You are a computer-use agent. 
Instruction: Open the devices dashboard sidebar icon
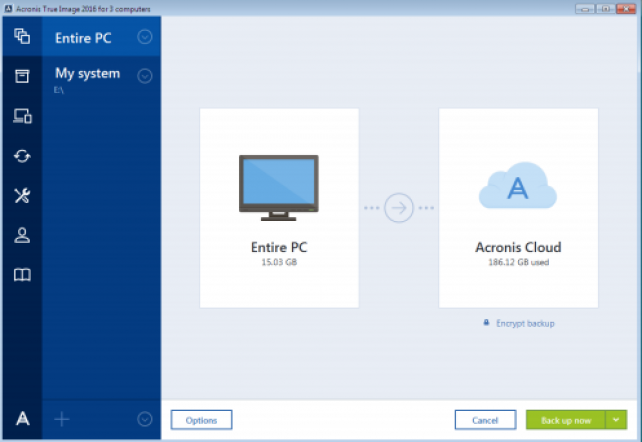pos(22,116)
